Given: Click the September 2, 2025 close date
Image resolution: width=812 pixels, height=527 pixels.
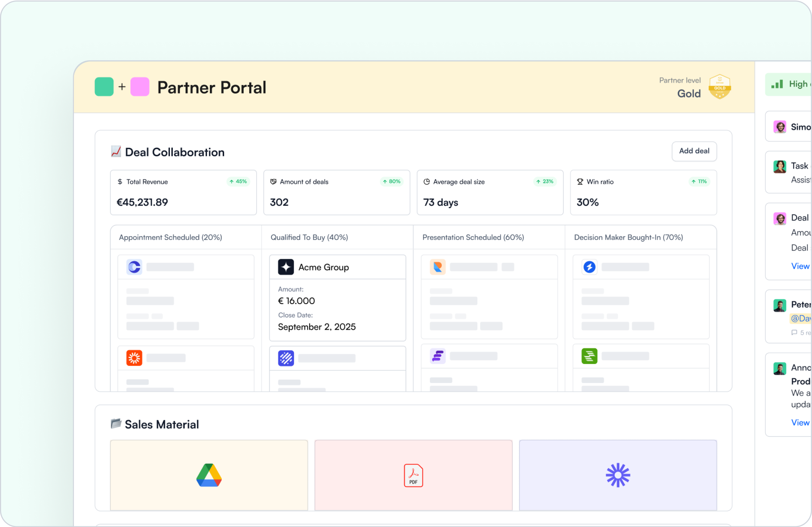Looking at the screenshot, I should point(317,327).
